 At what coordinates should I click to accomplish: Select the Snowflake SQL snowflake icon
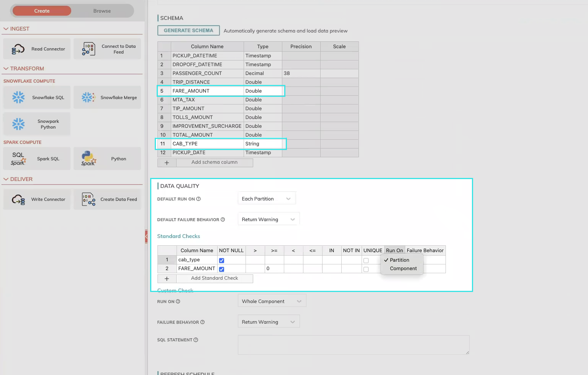(x=18, y=97)
